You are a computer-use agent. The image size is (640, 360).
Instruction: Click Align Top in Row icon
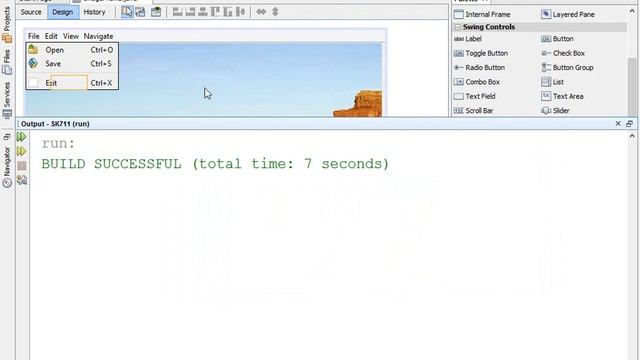215,12
